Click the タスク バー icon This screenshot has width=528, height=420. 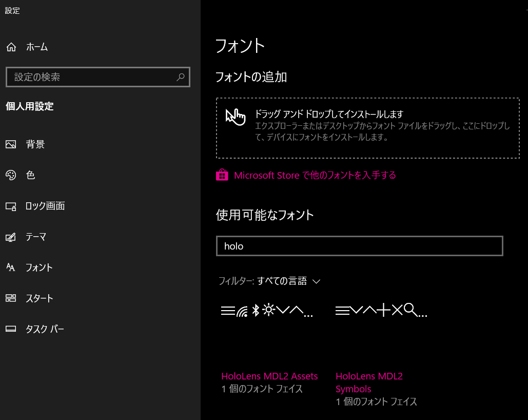(x=11, y=329)
